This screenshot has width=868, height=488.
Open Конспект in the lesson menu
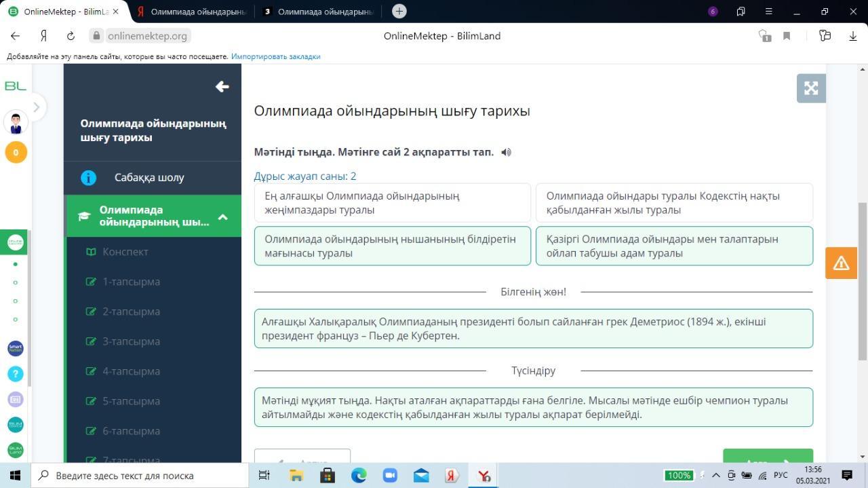click(125, 252)
